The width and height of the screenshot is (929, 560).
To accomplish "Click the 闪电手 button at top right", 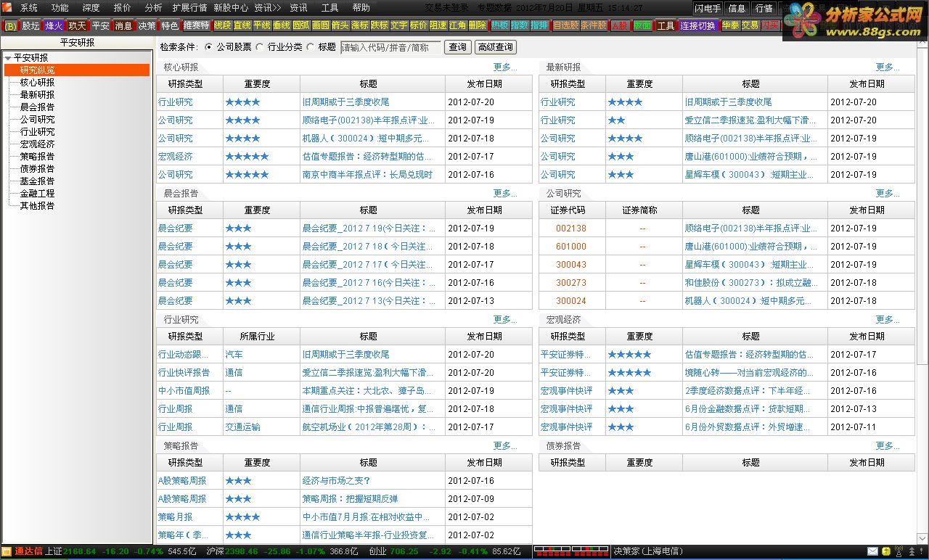I will 708,9.
